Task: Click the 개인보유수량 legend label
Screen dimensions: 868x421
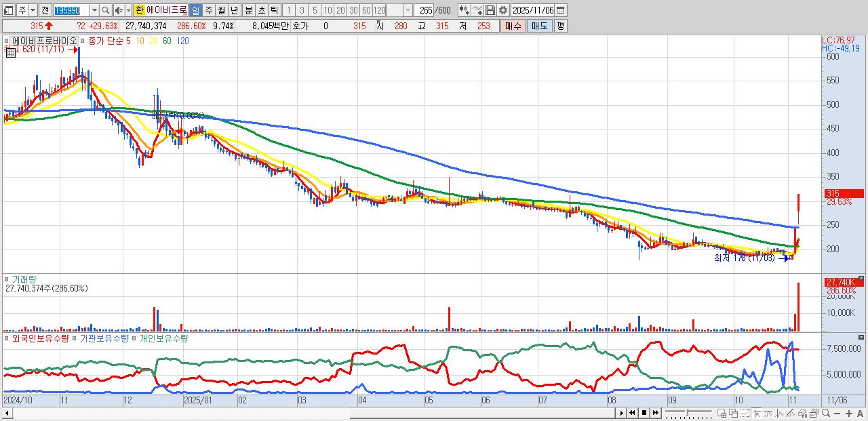Action: [x=163, y=337]
